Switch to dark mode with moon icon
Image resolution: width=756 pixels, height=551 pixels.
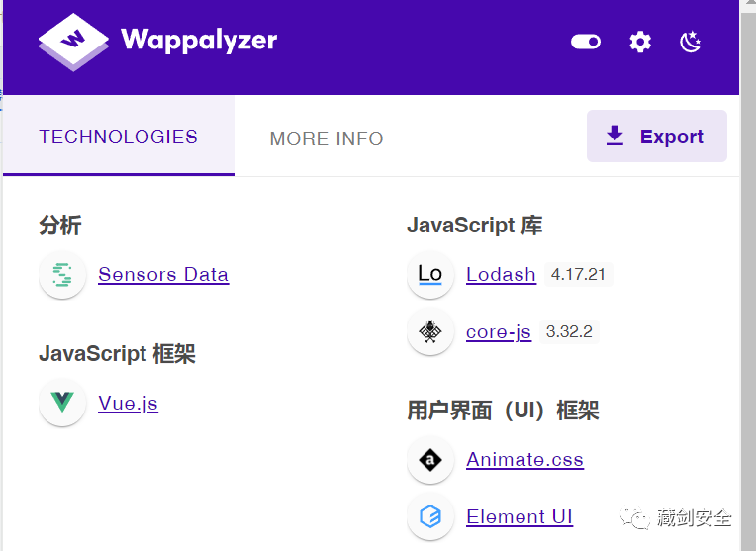(690, 42)
